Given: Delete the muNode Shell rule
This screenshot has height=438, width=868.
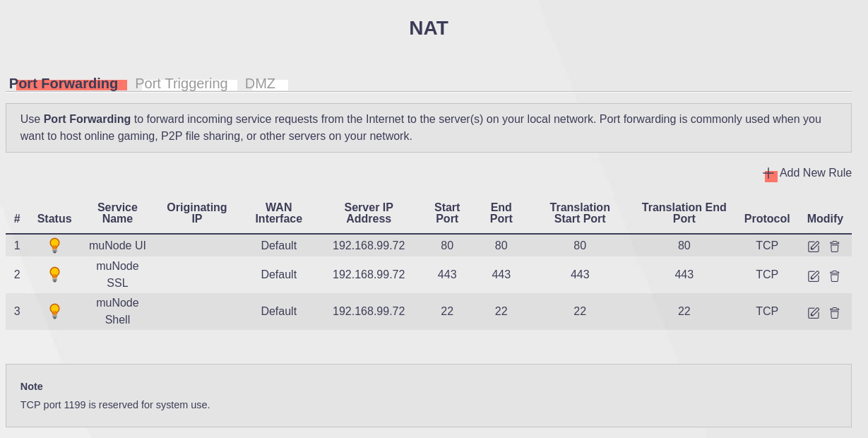Looking at the screenshot, I should point(834,313).
